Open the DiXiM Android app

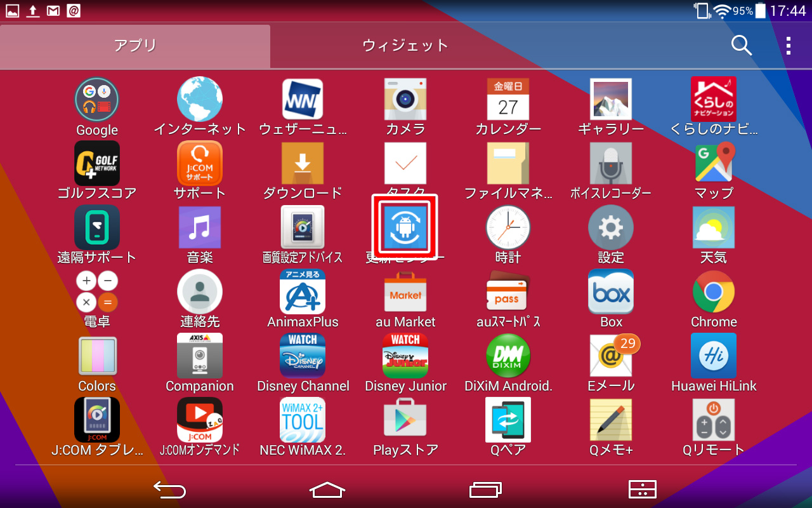(x=508, y=356)
